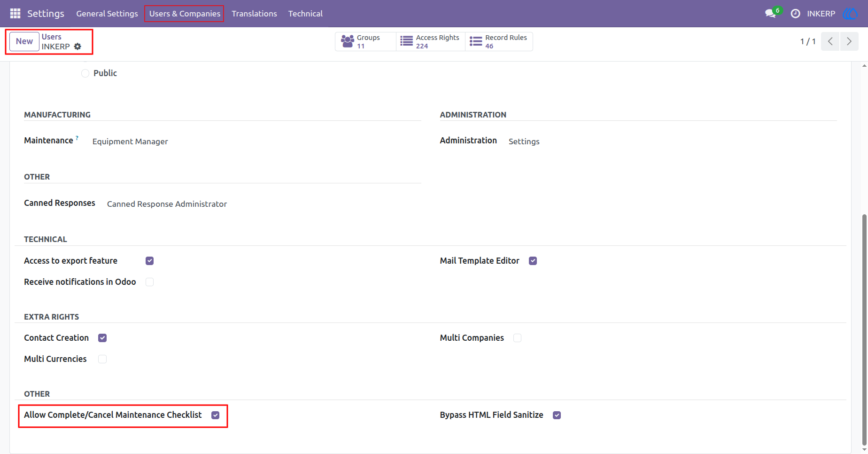The height and width of the screenshot is (454, 868).
Task: Go to previous record arrow
Action: (830, 41)
